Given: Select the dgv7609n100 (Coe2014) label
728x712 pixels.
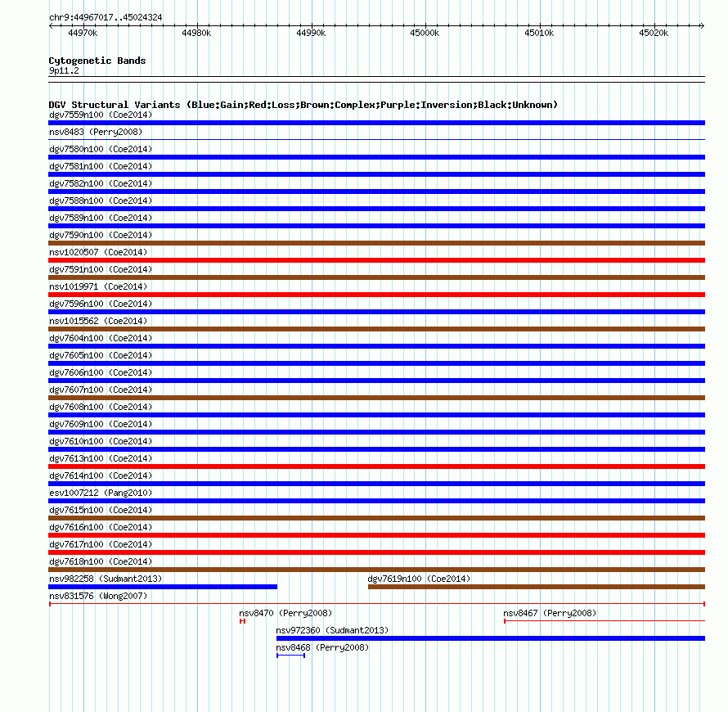Looking at the screenshot, I should [x=101, y=424].
